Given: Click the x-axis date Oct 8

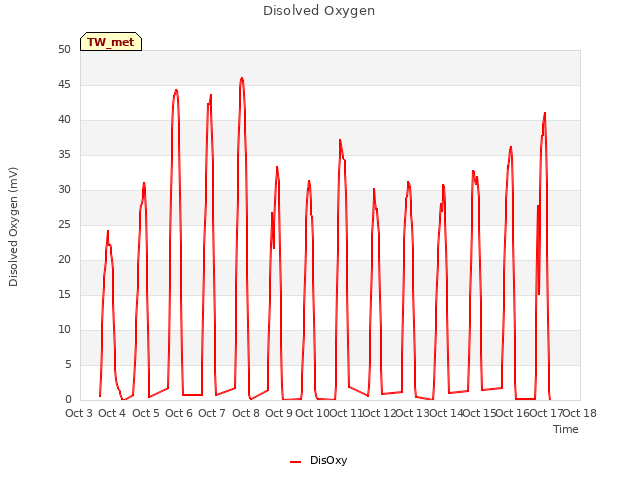Looking at the screenshot, I should click(x=246, y=413).
